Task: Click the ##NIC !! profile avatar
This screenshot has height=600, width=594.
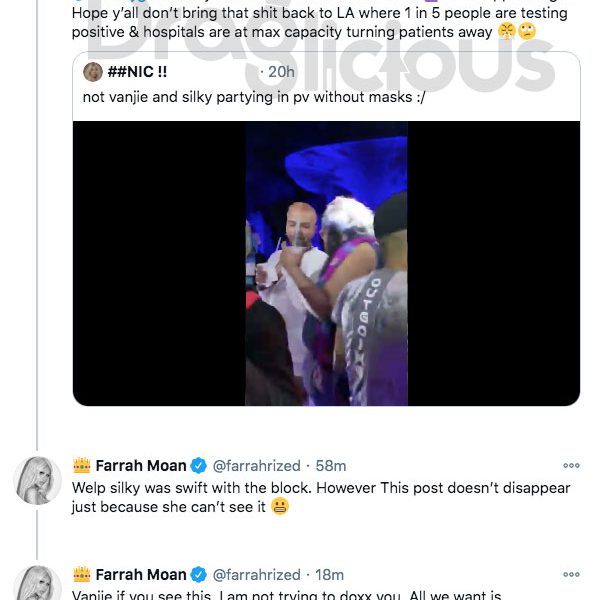Action: [93, 72]
